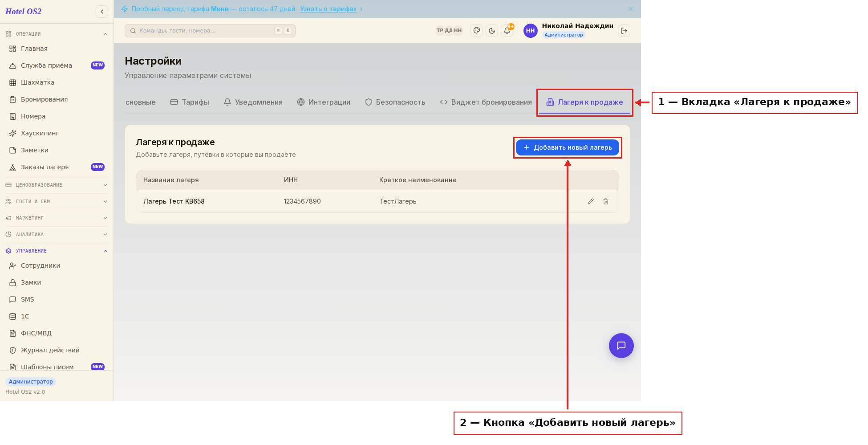Viewport: 868px width, 445px height.
Task: Open Шаблоны писем page
Action: pyautogui.click(x=57, y=367)
